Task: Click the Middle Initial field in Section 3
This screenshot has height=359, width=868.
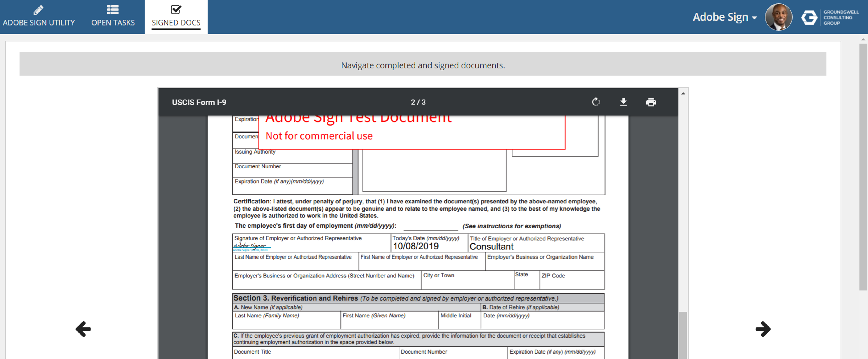Action: [460, 320]
